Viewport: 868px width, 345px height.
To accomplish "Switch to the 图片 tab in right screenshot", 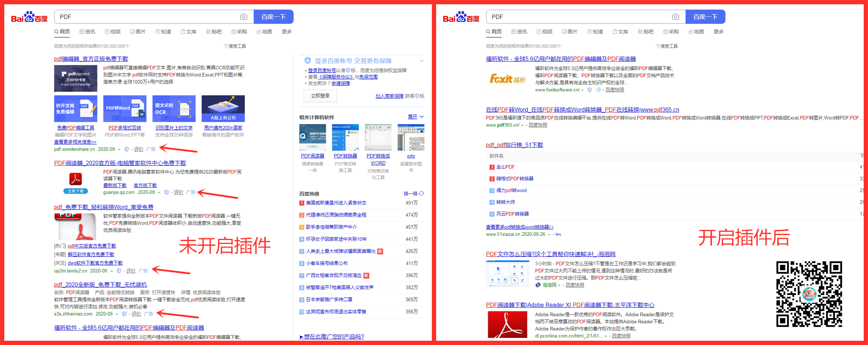I will point(570,32).
